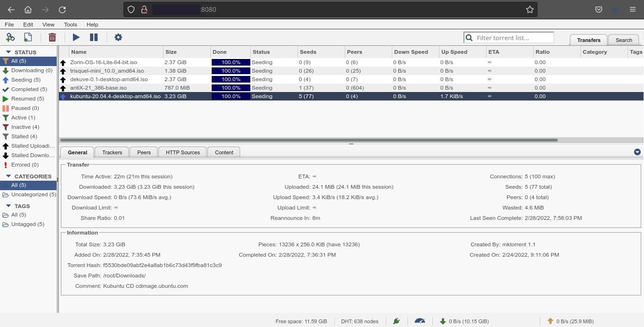Screen dimensions: 644x327
Task: Filter by Stalled Downloading status
Action: (x=28, y=155)
